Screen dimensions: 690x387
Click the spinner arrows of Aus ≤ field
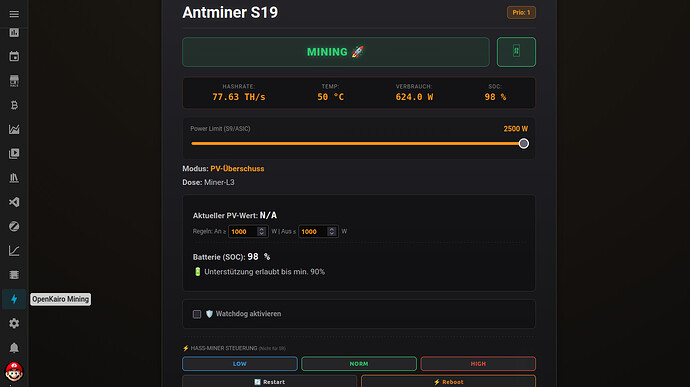[332, 232]
